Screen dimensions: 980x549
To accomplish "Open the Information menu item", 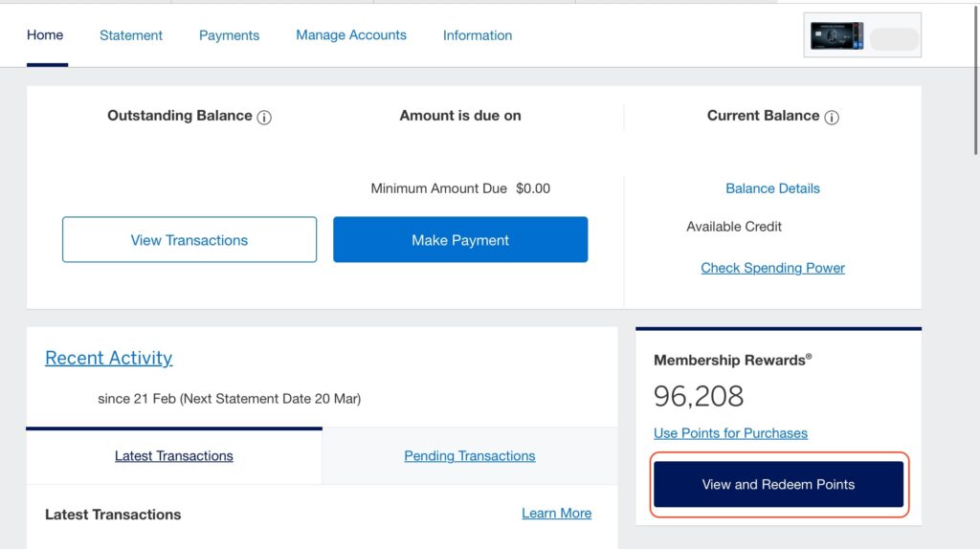I will (x=477, y=35).
